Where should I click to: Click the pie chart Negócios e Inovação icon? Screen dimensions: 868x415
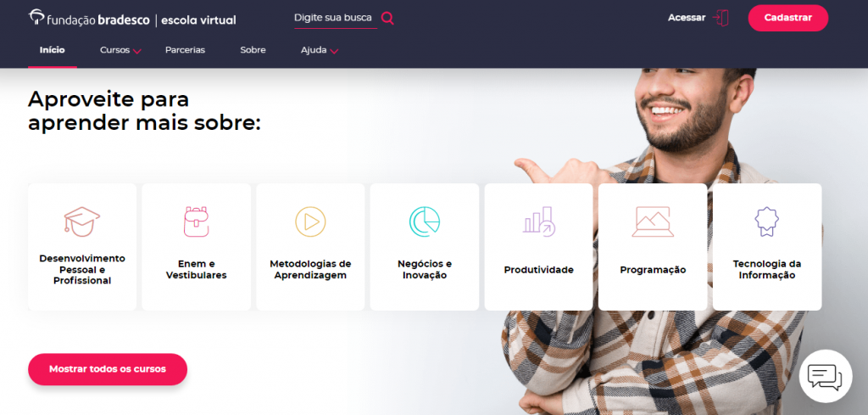(425, 222)
